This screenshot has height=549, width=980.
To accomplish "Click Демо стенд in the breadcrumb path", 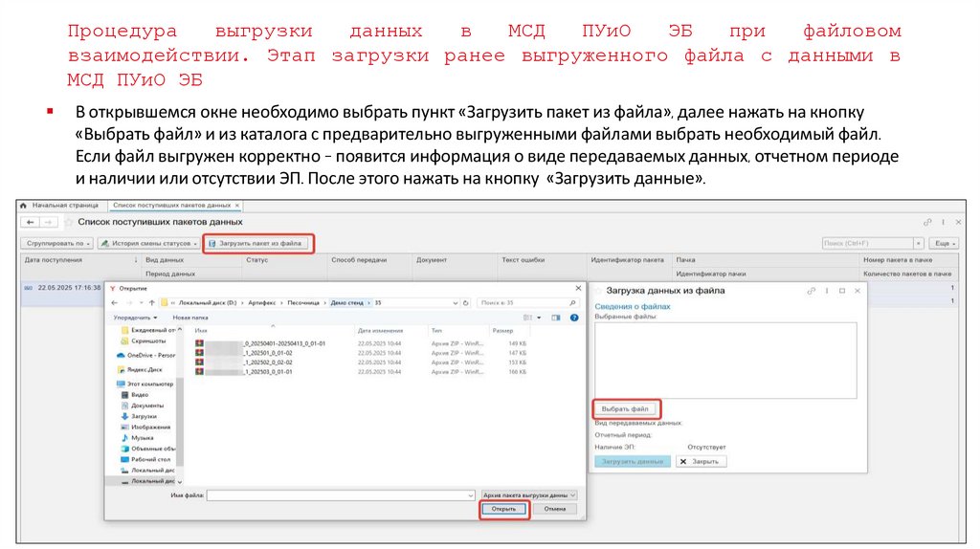I will pyautogui.click(x=346, y=303).
